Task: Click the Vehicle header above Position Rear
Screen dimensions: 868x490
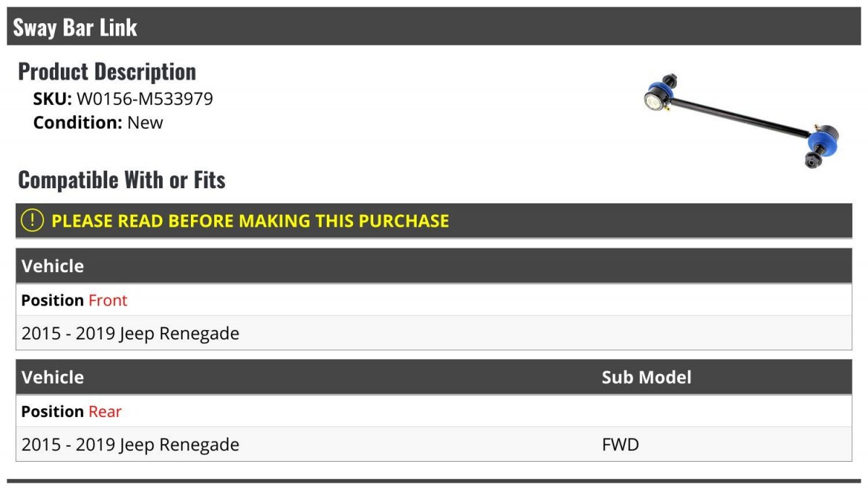Action: (x=53, y=377)
